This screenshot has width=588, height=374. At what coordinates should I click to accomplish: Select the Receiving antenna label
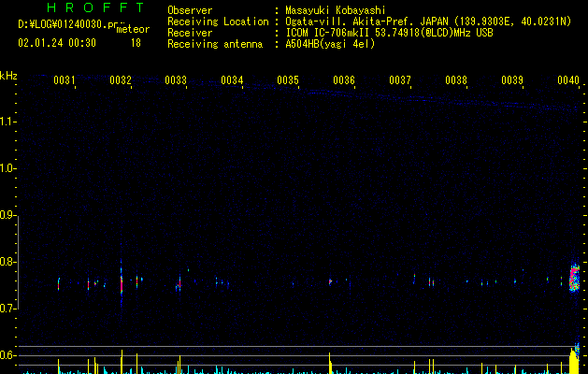click(x=215, y=44)
